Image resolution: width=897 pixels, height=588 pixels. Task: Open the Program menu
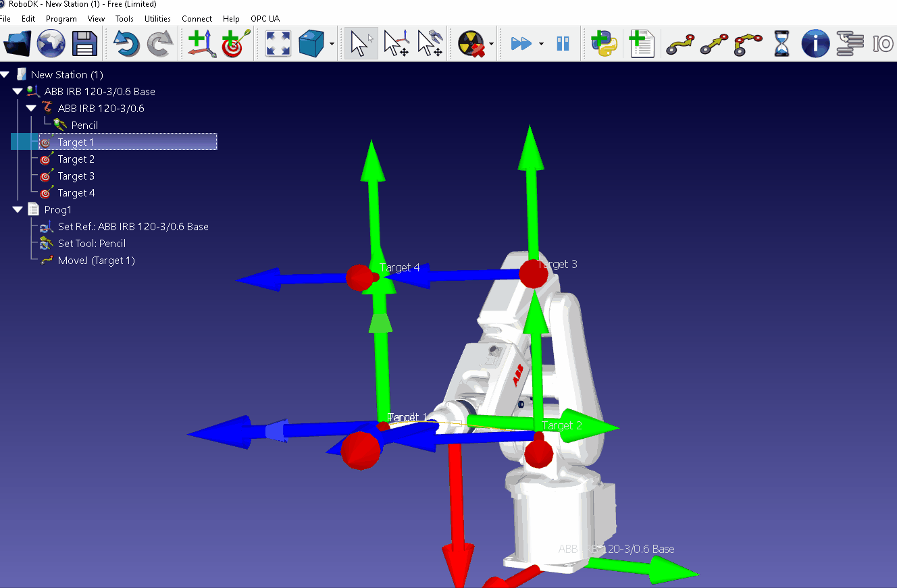61,19
